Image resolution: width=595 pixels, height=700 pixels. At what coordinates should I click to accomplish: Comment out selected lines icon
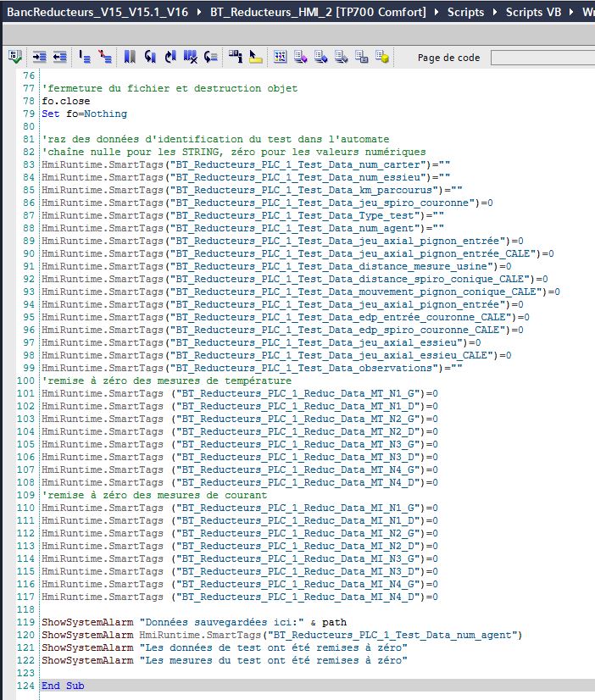[85, 57]
